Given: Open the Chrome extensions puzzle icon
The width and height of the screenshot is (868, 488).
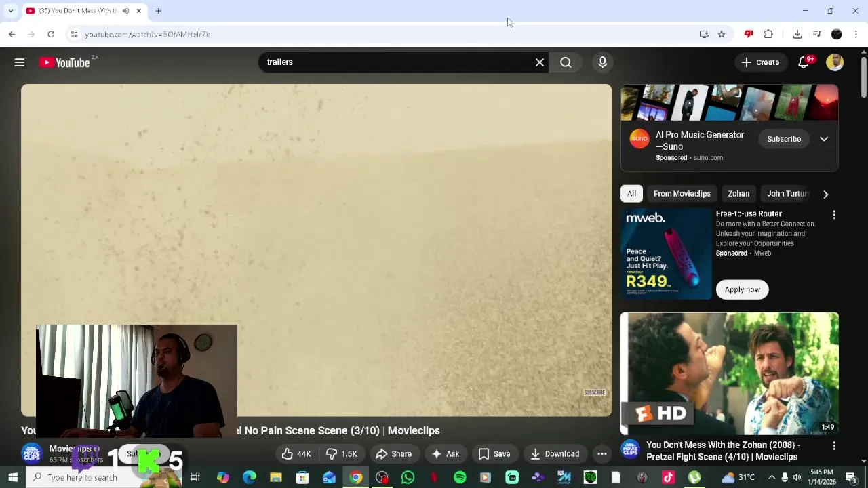Looking at the screenshot, I should point(768,34).
